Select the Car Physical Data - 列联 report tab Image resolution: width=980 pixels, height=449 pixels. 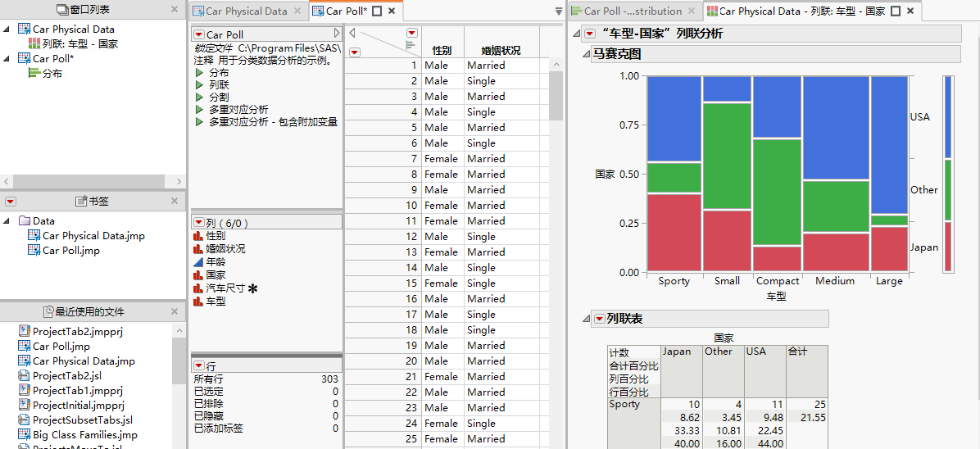(810, 11)
